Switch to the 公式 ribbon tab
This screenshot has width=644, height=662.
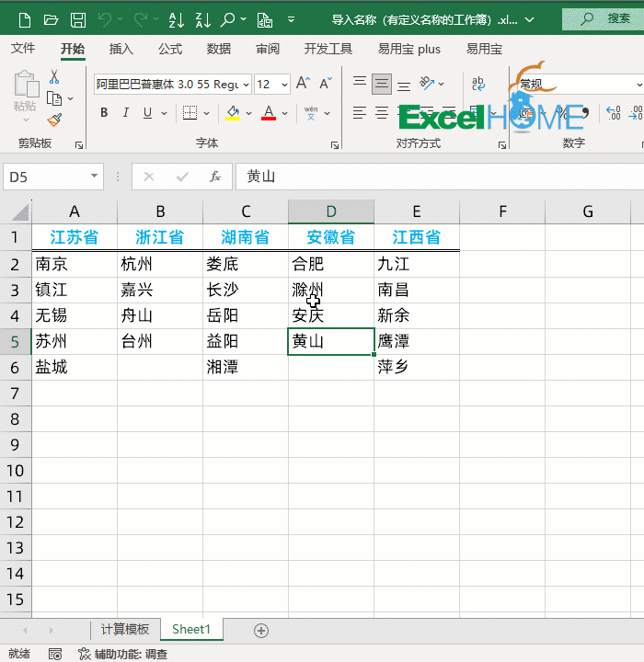tap(170, 49)
